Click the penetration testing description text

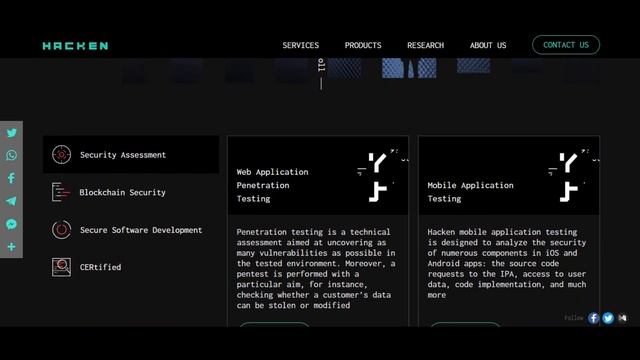[x=316, y=269]
